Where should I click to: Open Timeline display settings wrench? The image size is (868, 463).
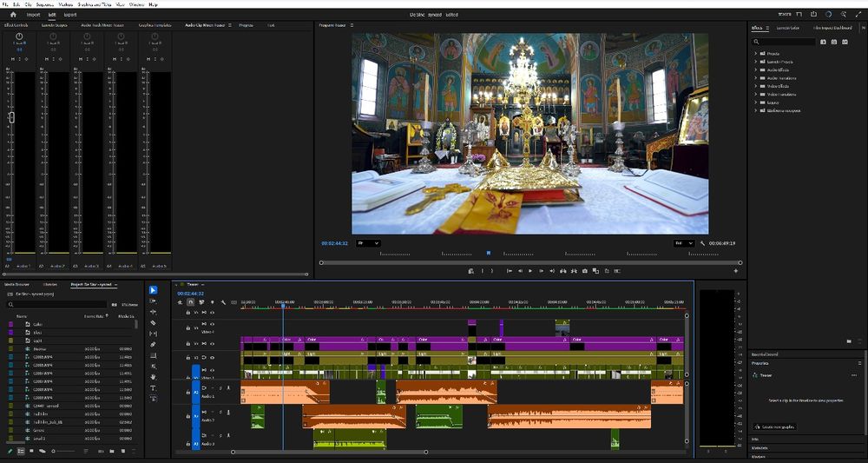click(x=223, y=302)
